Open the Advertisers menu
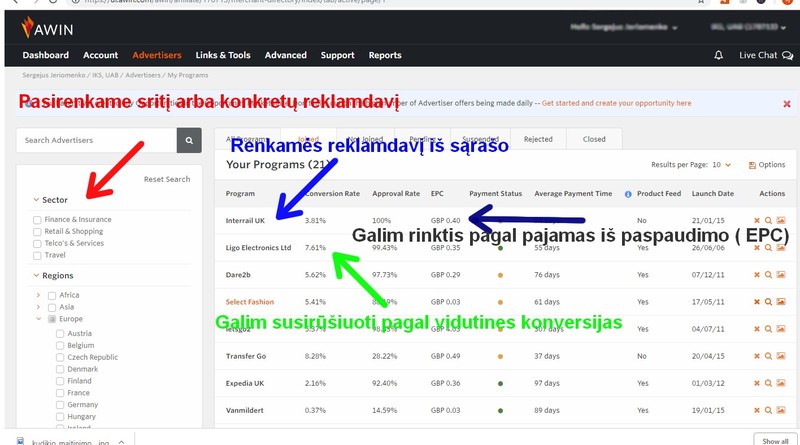 pyautogui.click(x=157, y=55)
